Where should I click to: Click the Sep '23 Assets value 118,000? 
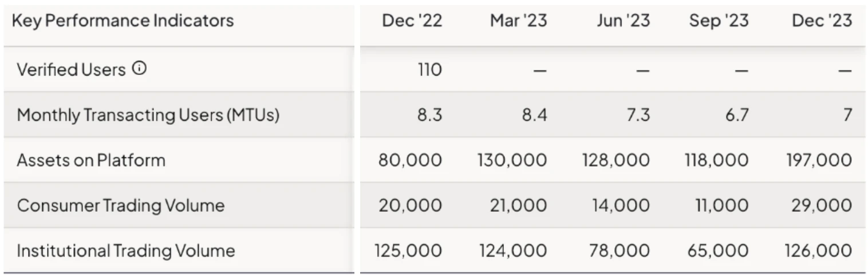pyautogui.click(x=716, y=160)
